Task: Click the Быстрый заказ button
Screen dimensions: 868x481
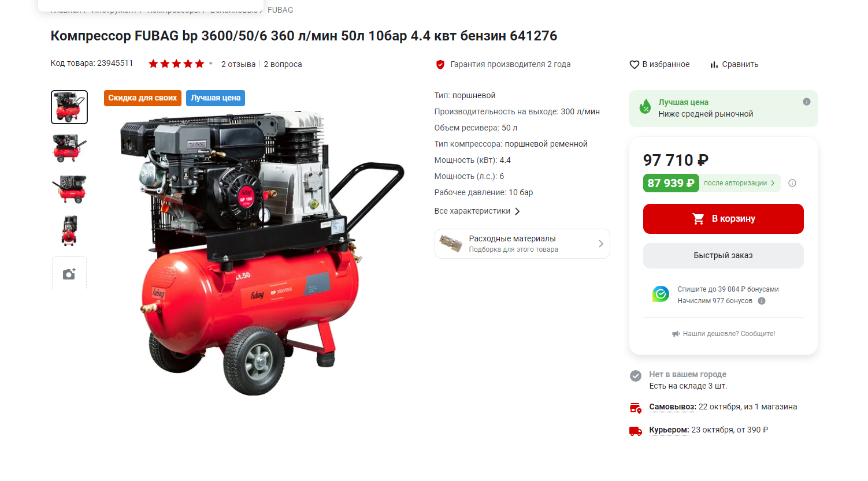Action: pos(724,255)
